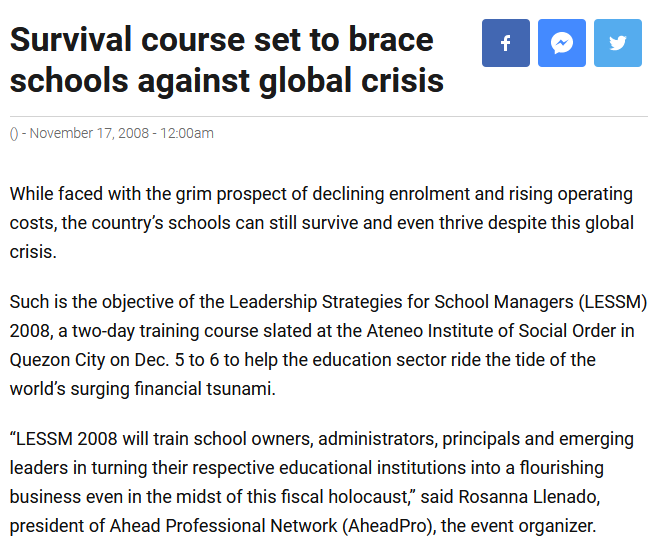Click the 'Ateneo Institute of Social Order' text
This screenshot has height=549, width=655.
[x=491, y=331]
